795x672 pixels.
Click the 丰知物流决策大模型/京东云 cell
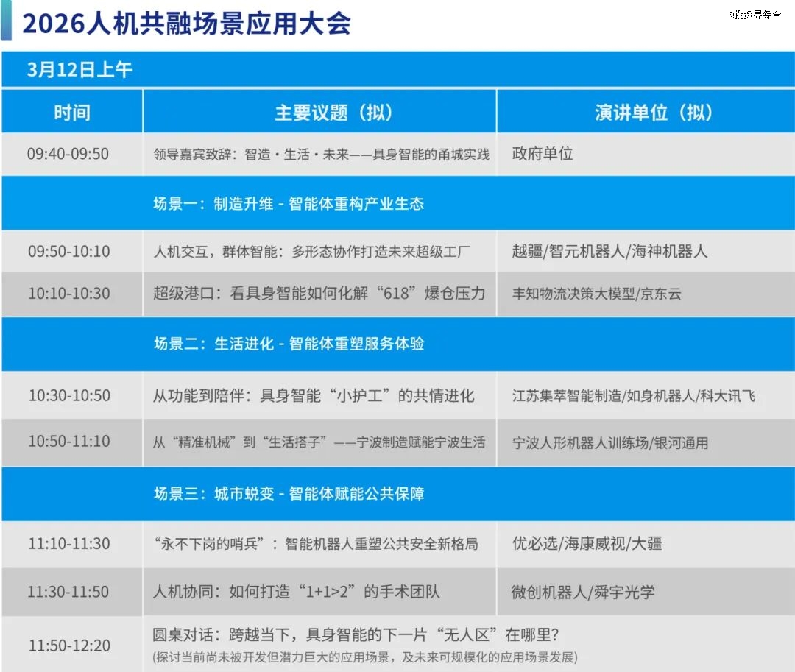(x=596, y=294)
